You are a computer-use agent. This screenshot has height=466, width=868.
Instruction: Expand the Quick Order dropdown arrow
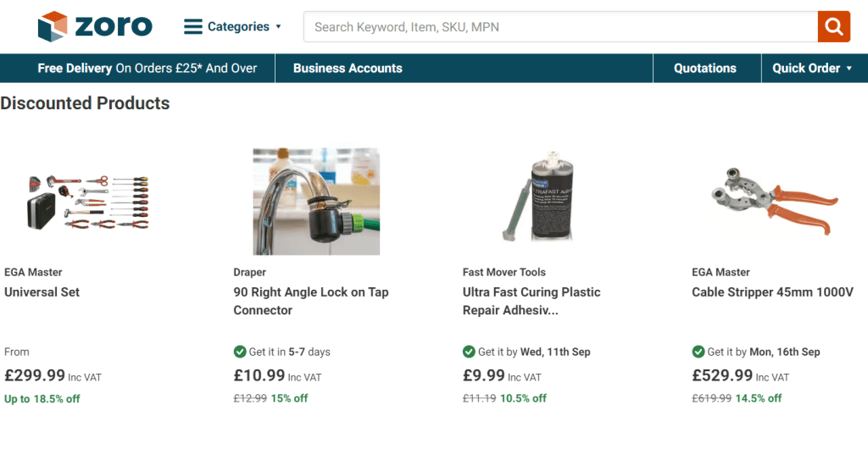(x=849, y=69)
